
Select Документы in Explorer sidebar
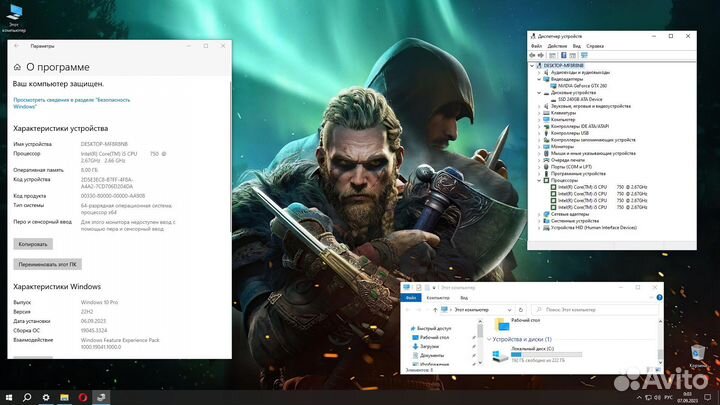click(428, 355)
